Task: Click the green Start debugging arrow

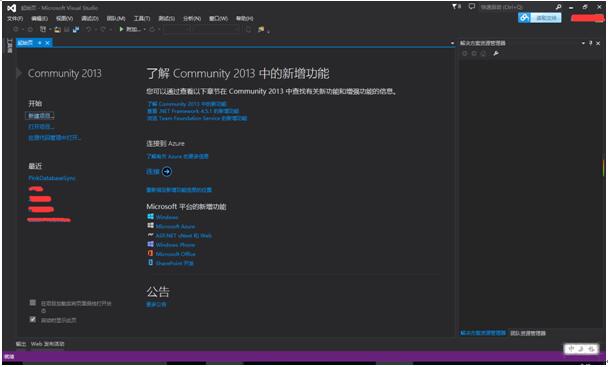Action: click(x=121, y=29)
